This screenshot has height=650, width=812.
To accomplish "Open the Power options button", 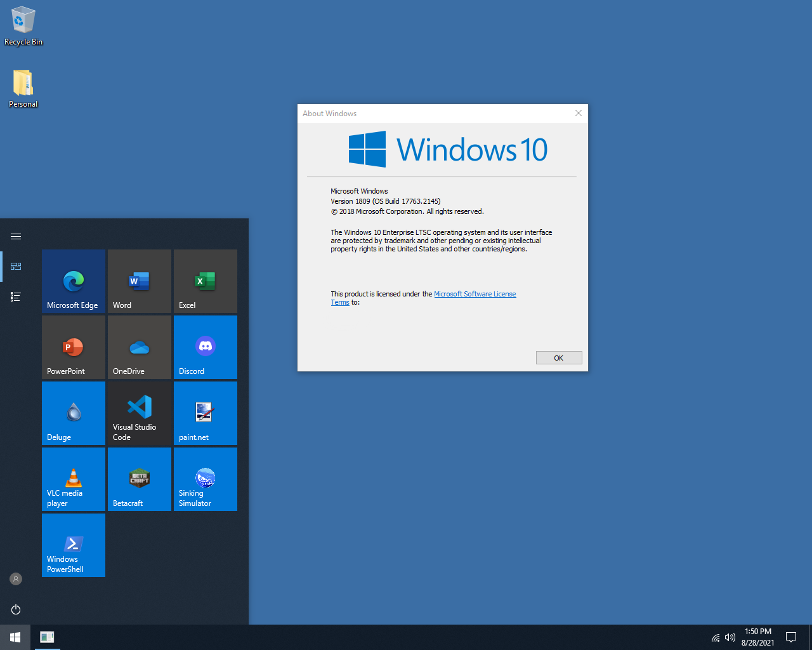I will (16, 609).
